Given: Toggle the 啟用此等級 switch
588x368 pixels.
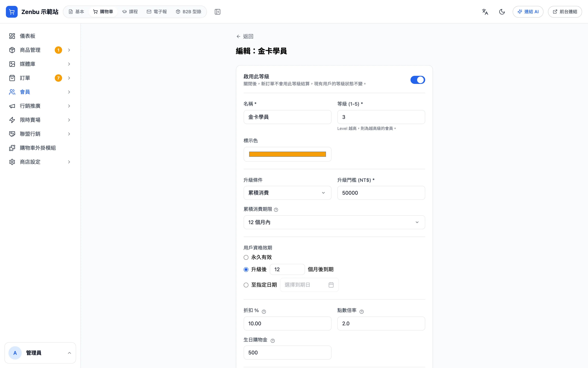Looking at the screenshot, I should (x=418, y=80).
